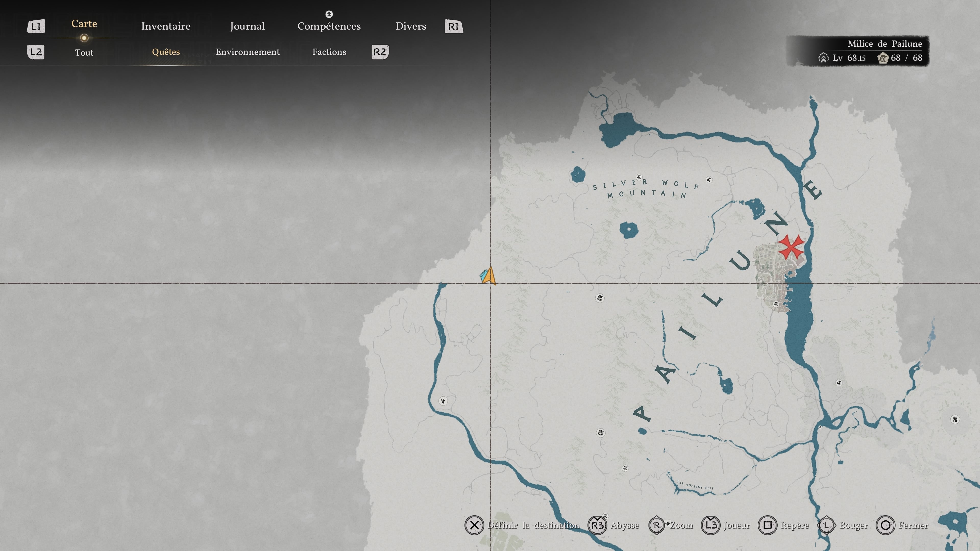Screen dimensions: 980x551
Task: Place a marker with Repère
Action: tap(795, 525)
